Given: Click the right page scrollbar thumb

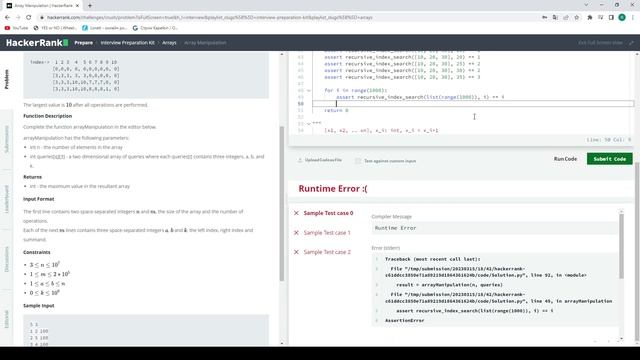Looking at the screenshot, I should [637, 251].
